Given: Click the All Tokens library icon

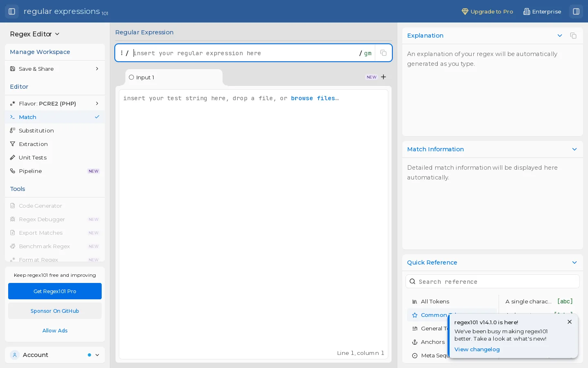Looking at the screenshot, I should [x=415, y=302].
